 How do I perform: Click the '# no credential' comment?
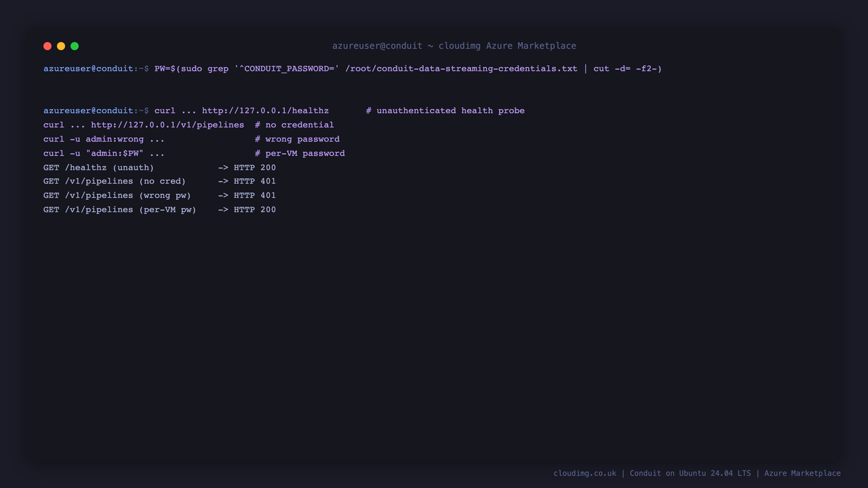tap(294, 125)
